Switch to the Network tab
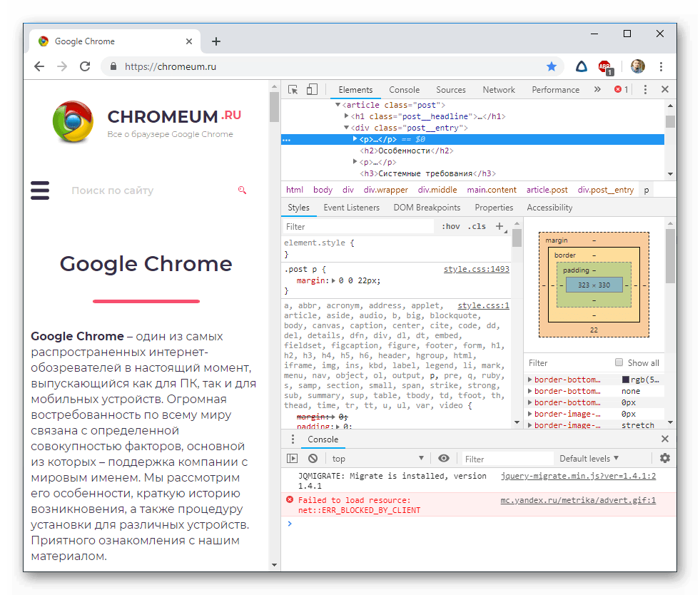Viewport: 700px width, 595px height. pos(499,90)
